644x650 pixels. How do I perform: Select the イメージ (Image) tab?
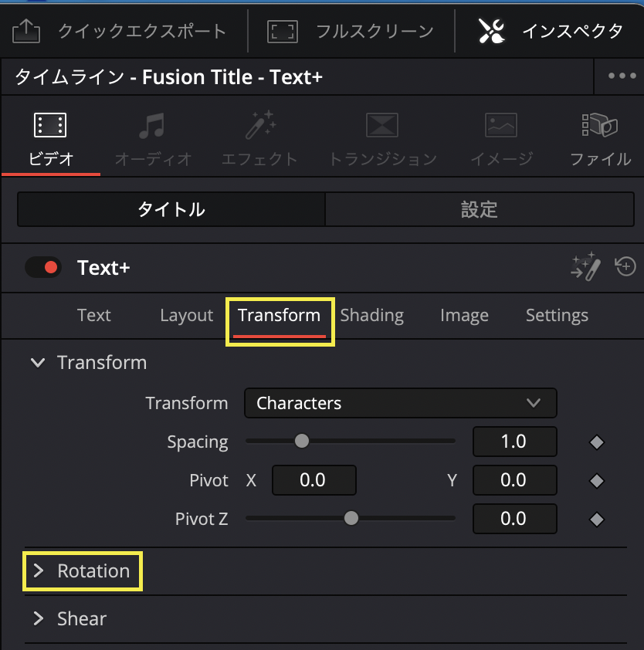tap(501, 140)
